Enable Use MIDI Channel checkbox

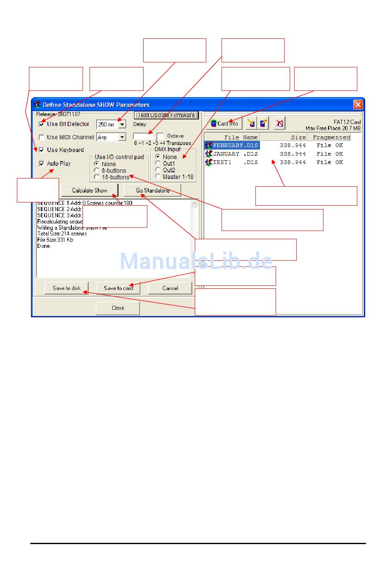(42, 137)
